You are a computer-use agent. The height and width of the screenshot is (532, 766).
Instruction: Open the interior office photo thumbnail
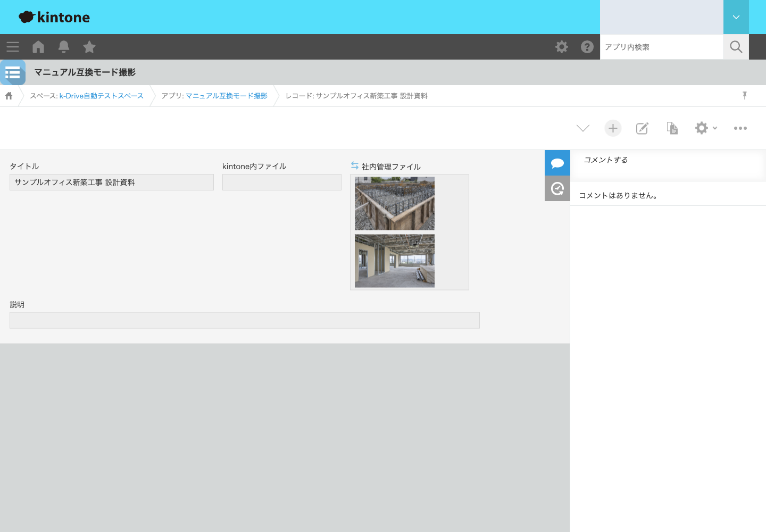tap(395, 261)
